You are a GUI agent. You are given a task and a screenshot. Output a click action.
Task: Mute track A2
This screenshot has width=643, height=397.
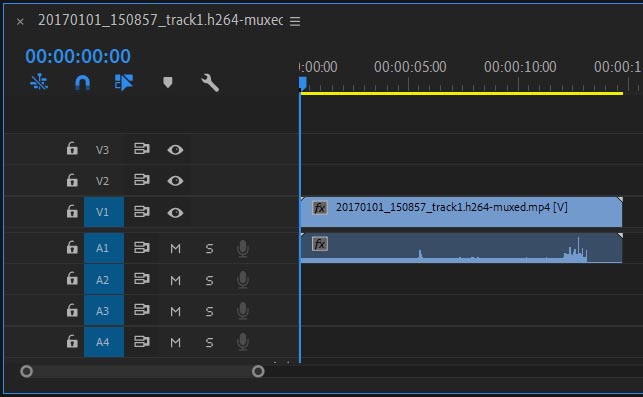[x=176, y=280]
